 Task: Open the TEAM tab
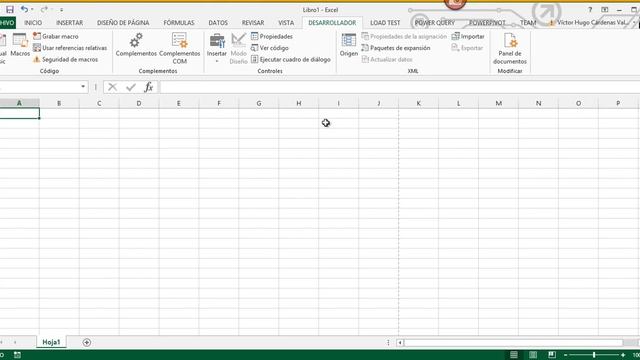click(528, 23)
